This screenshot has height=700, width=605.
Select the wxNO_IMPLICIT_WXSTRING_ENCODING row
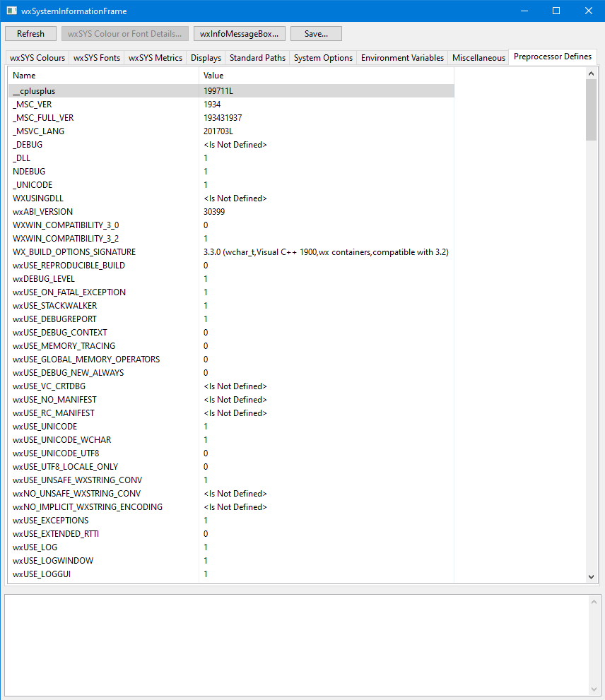(x=231, y=507)
